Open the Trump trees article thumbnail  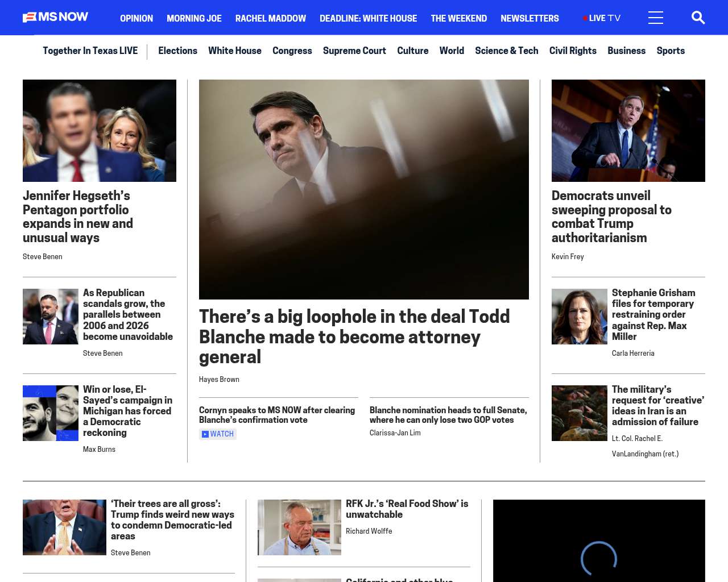point(64,527)
